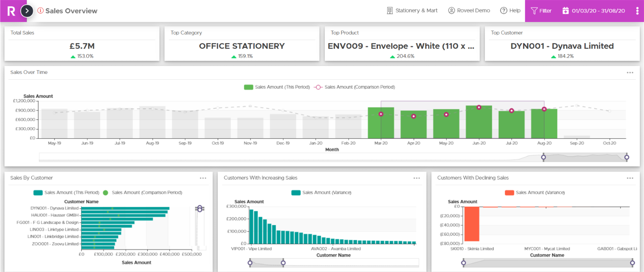Open the Roveel Demo user account menu
644x272 pixels.
[469, 11]
